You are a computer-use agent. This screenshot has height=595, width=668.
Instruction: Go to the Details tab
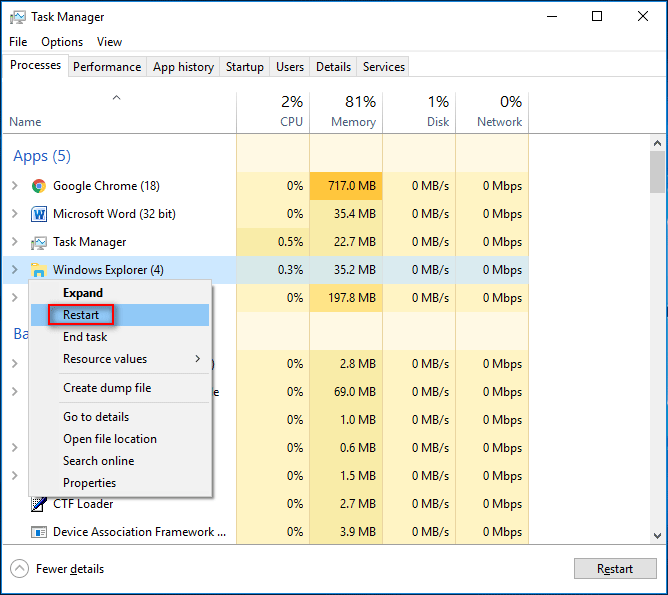[333, 67]
